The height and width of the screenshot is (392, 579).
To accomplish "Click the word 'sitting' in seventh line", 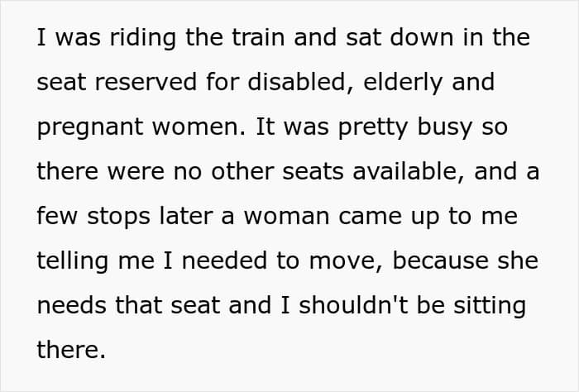I will point(490,307).
